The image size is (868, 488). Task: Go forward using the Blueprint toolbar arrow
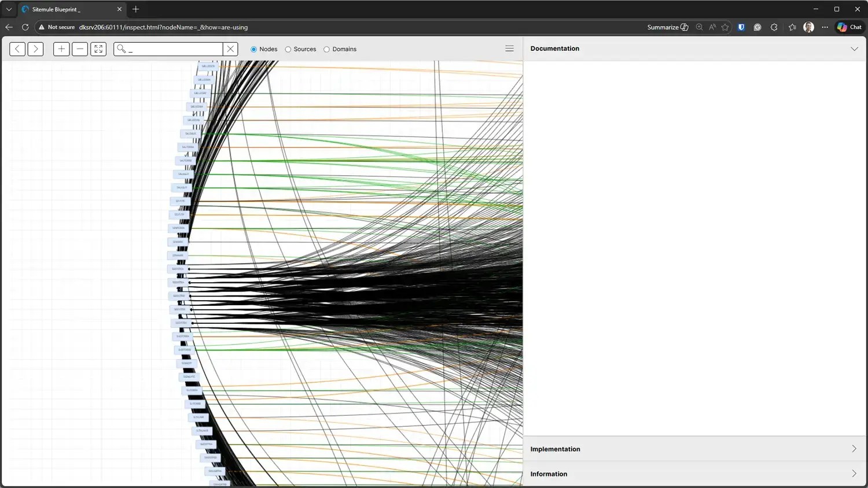pyautogui.click(x=36, y=49)
